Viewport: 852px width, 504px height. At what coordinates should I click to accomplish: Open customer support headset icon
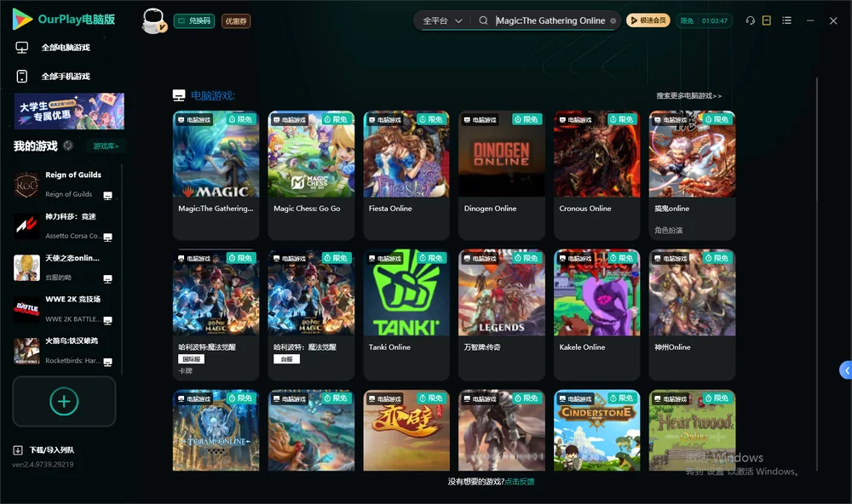click(x=750, y=20)
